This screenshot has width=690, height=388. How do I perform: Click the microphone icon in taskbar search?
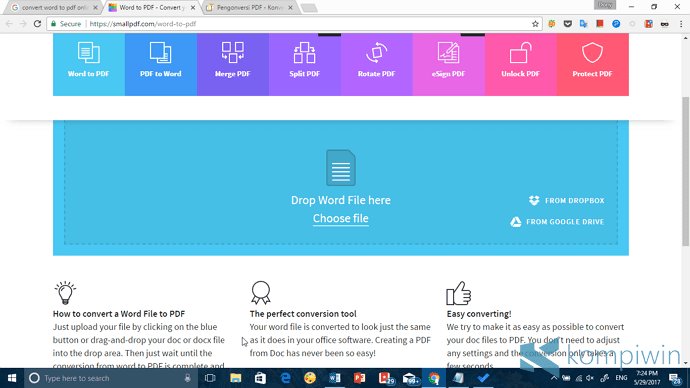click(x=187, y=378)
